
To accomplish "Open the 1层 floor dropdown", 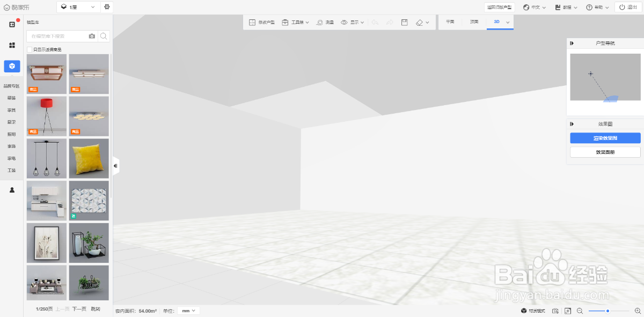I will click(x=78, y=7).
